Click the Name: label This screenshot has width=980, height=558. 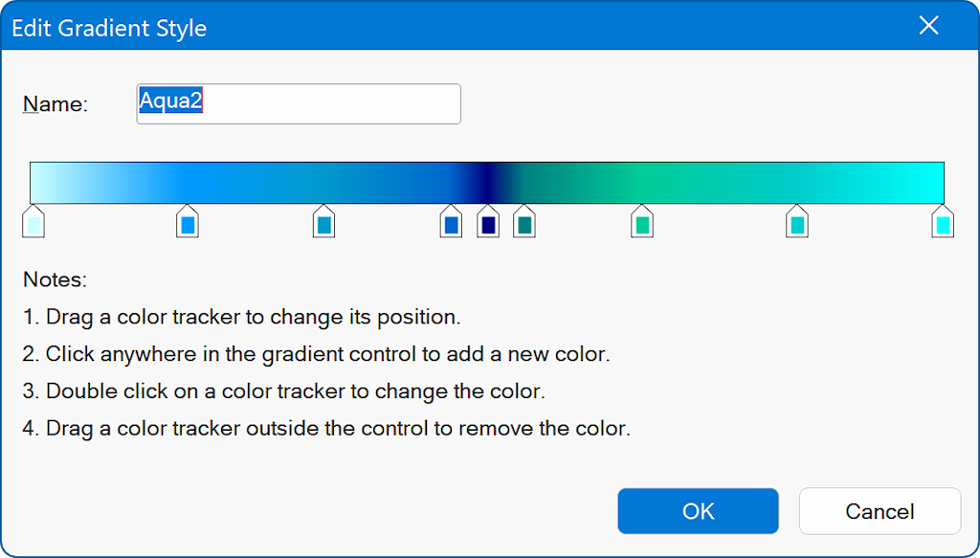tap(56, 104)
